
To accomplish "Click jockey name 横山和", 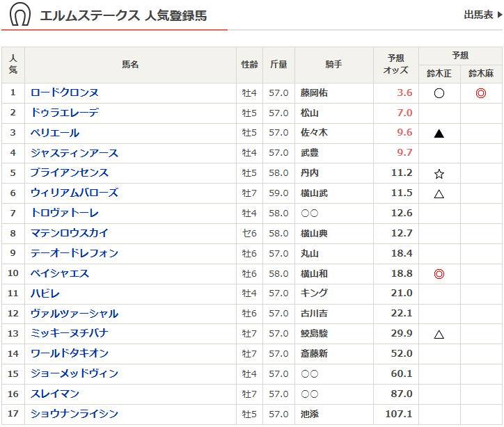I will coord(314,273).
